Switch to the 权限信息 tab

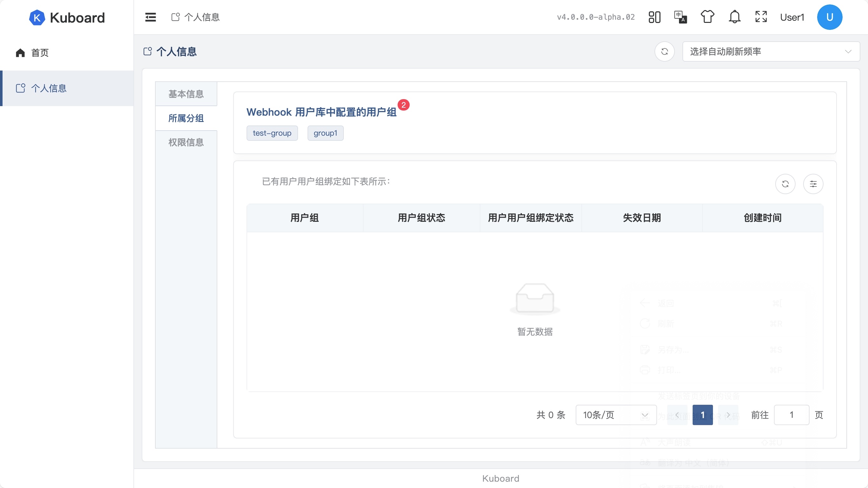[x=186, y=143]
